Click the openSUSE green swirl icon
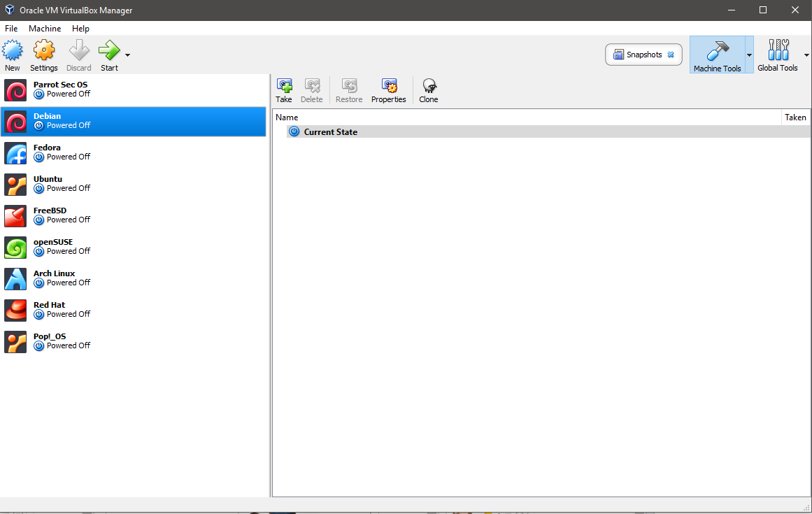The height and width of the screenshot is (514, 812). [x=15, y=248]
